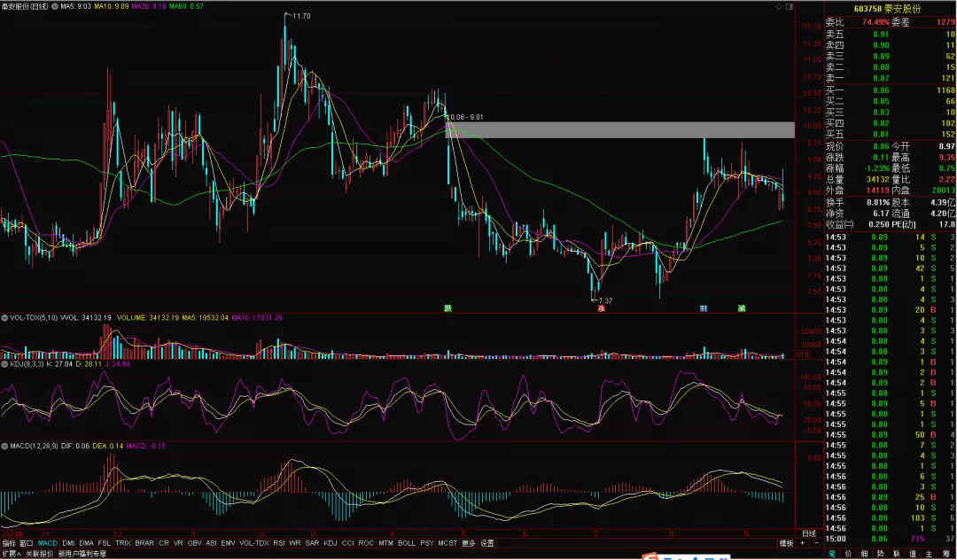The image size is (957, 560).
Task: Switch to the BOLL indicator tab
Action: click(x=407, y=543)
